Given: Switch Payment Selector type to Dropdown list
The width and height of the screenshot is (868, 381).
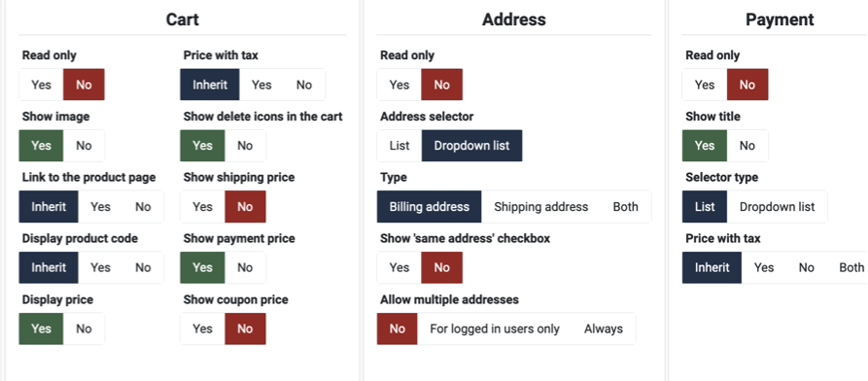Looking at the screenshot, I should click(x=778, y=207).
